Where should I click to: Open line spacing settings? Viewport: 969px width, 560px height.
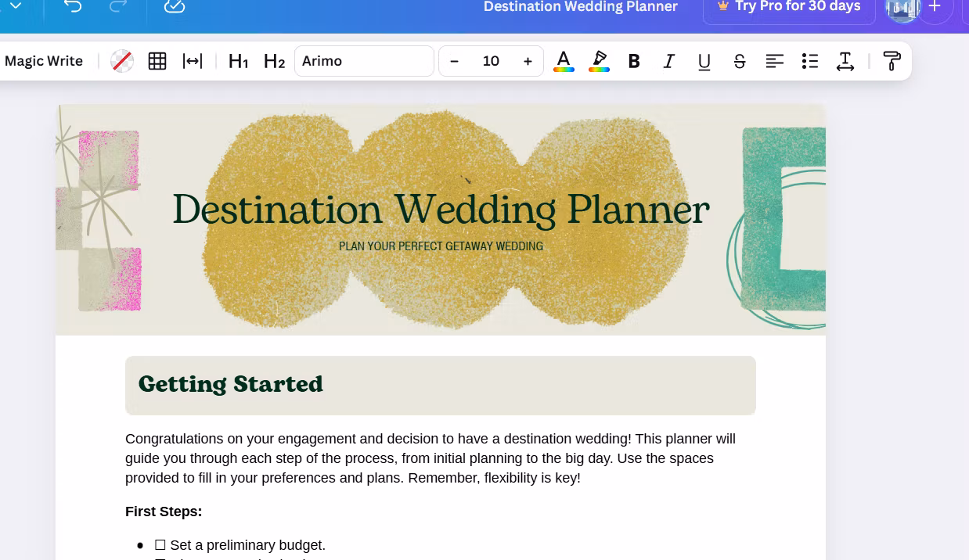(x=845, y=61)
